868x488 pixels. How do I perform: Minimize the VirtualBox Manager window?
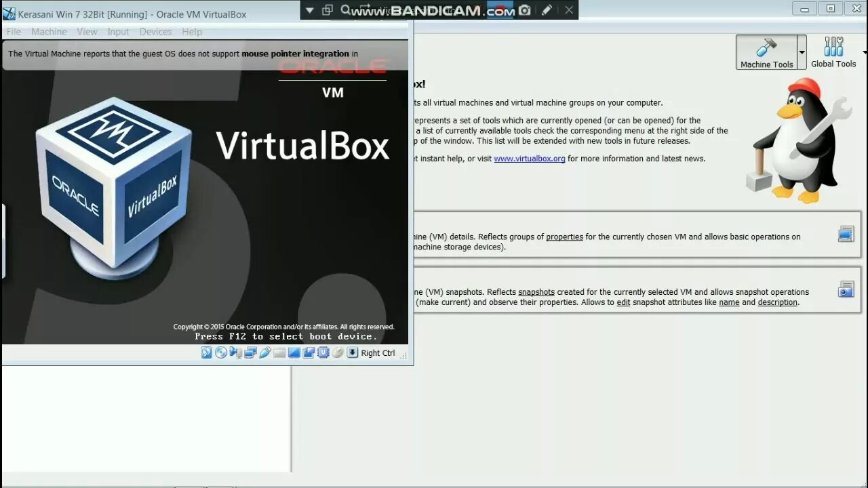pyautogui.click(x=805, y=9)
